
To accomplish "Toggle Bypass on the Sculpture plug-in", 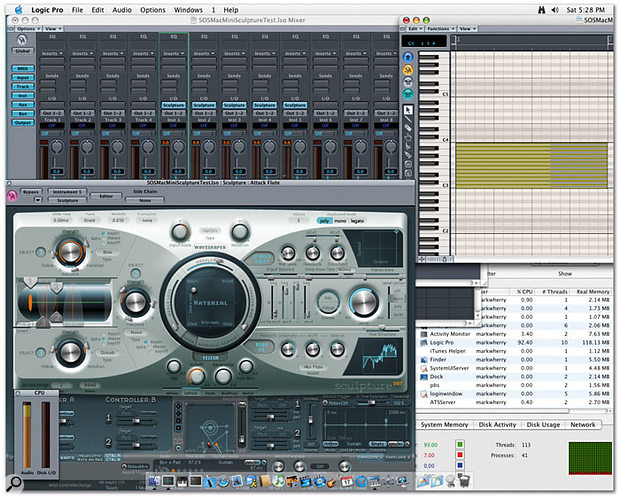I will tap(30, 192).
